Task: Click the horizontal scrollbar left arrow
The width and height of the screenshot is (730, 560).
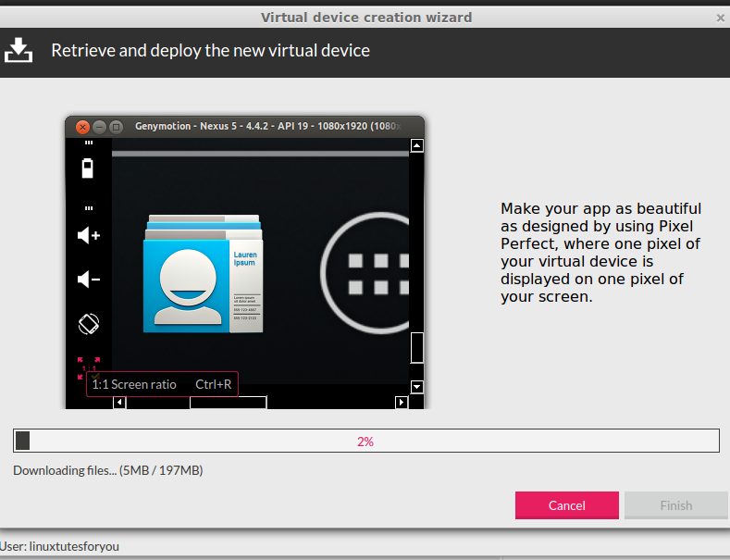Action: (119, 402)
